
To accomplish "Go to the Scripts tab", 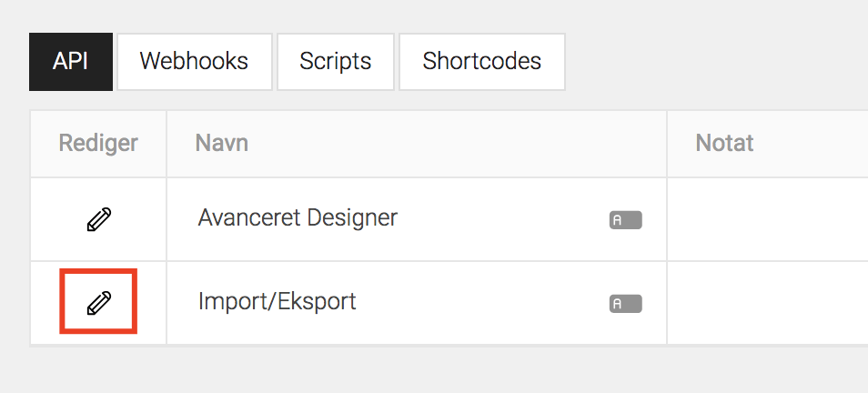I will [336, 62].
